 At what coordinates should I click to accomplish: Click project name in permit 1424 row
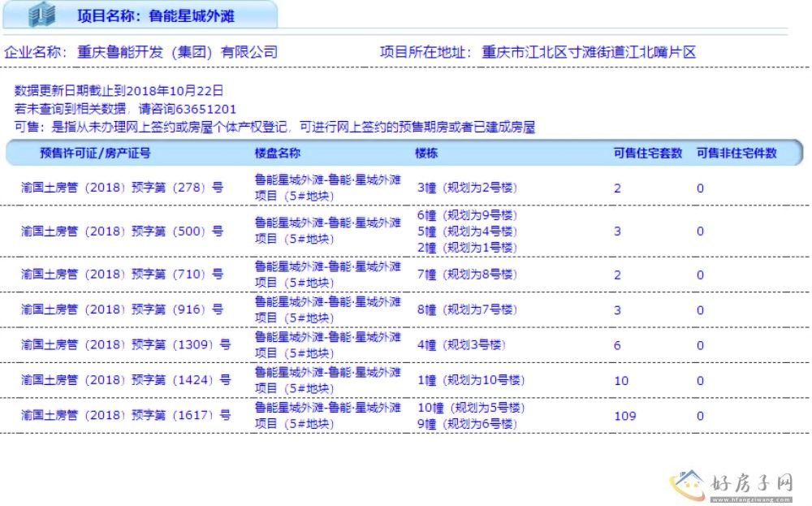click(328, 379)
